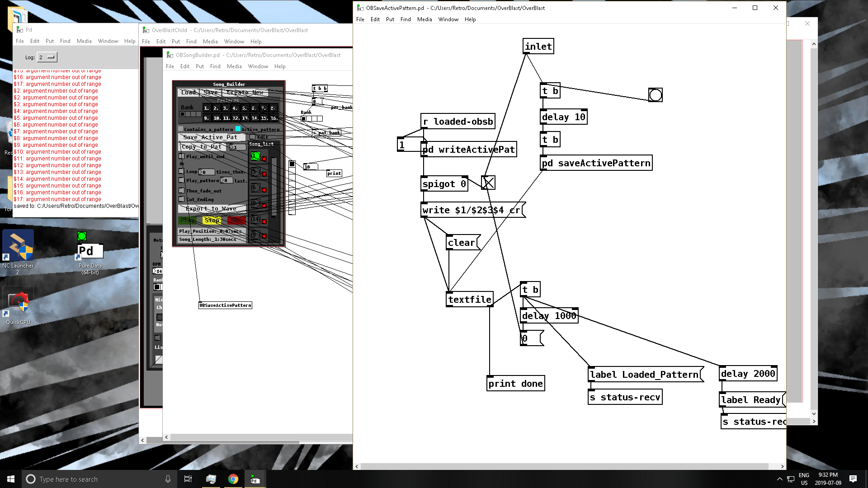Select pattern 1 in Song Builder

[x=207, y=108]
